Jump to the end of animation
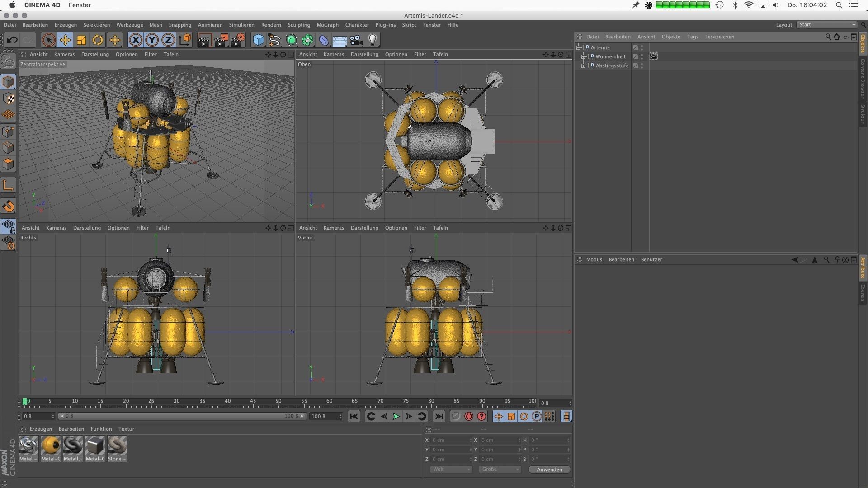Viewport: 868px width, 488px height. click(439, 417)
